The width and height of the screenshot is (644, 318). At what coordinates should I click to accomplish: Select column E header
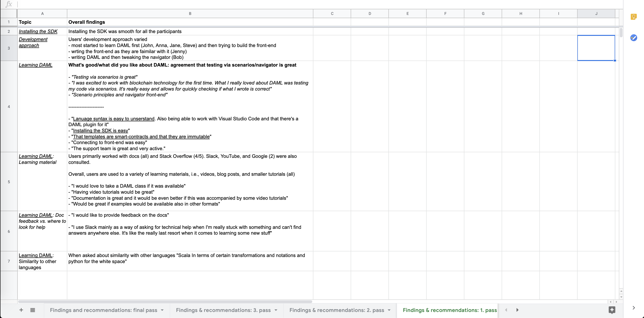pos(408,14)
